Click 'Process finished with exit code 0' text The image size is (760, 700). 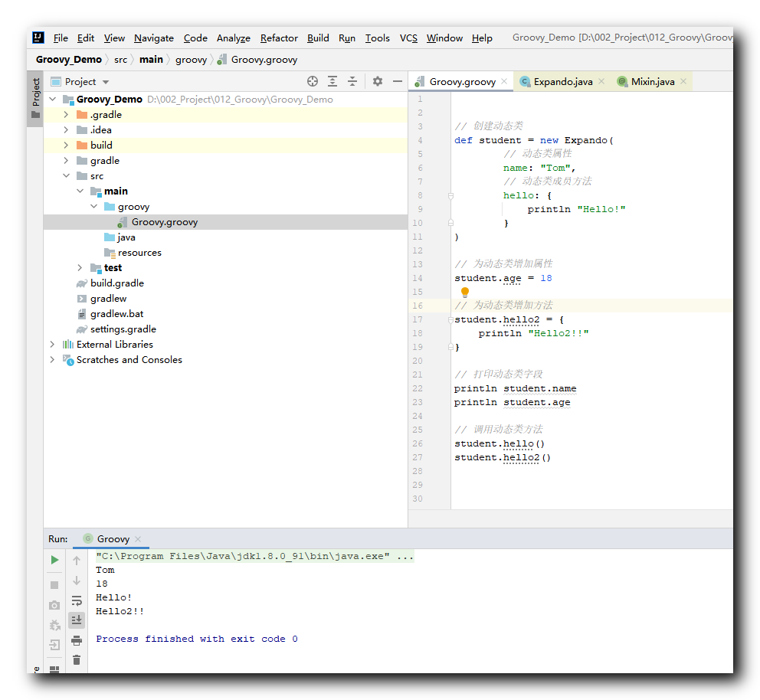click(197, 639)
